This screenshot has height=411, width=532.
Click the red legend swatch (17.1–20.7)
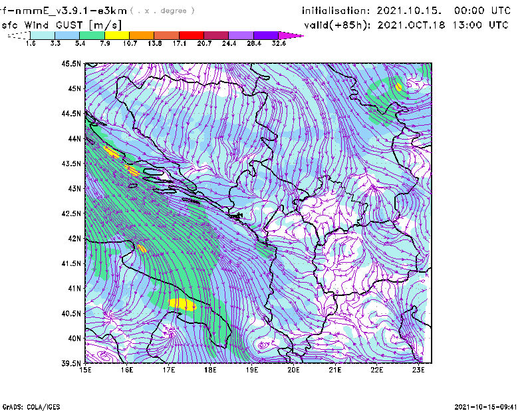(x=192, y=35)
